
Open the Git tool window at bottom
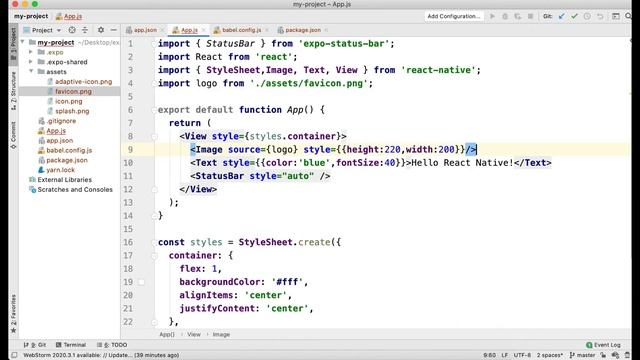click(35, 345)
